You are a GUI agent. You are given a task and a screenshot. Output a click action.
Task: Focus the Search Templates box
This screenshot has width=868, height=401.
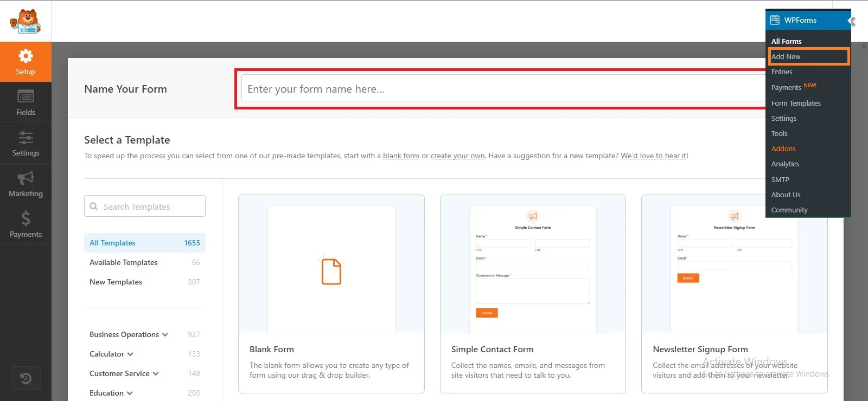click(x=145, y=206)
